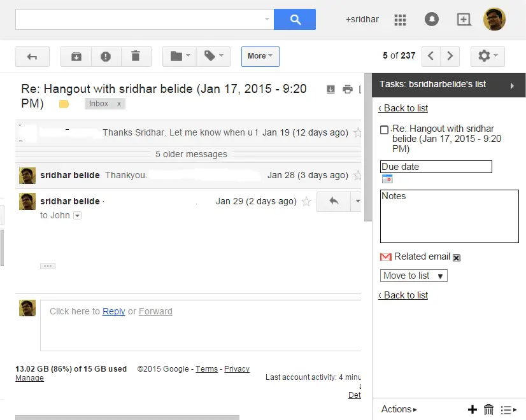Screen dimensions: 526x420
Task: Open more options beside reply arrow
Action: pyautogui.click(x=358, y=202)
